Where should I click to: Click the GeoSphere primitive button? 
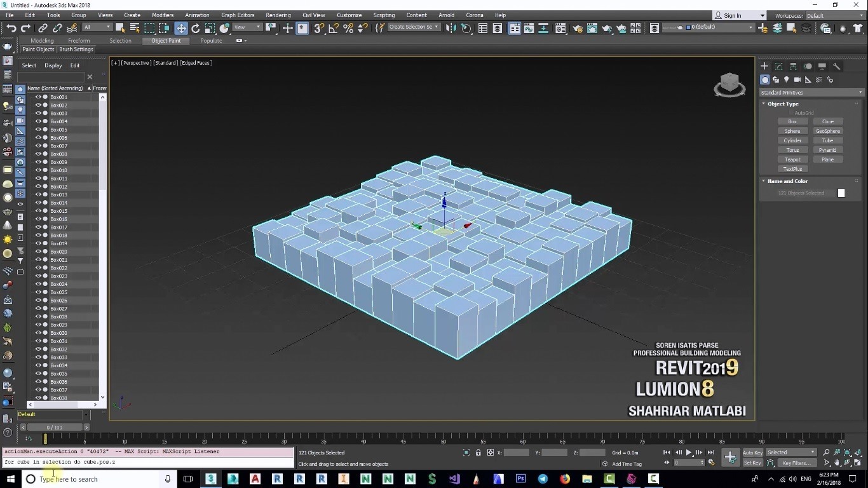pos(828,131)
